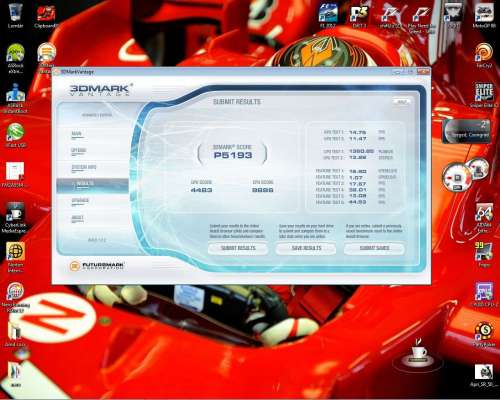500x400 pixels.
Task: Open the UPGRADE section
Action: point(80,201)
